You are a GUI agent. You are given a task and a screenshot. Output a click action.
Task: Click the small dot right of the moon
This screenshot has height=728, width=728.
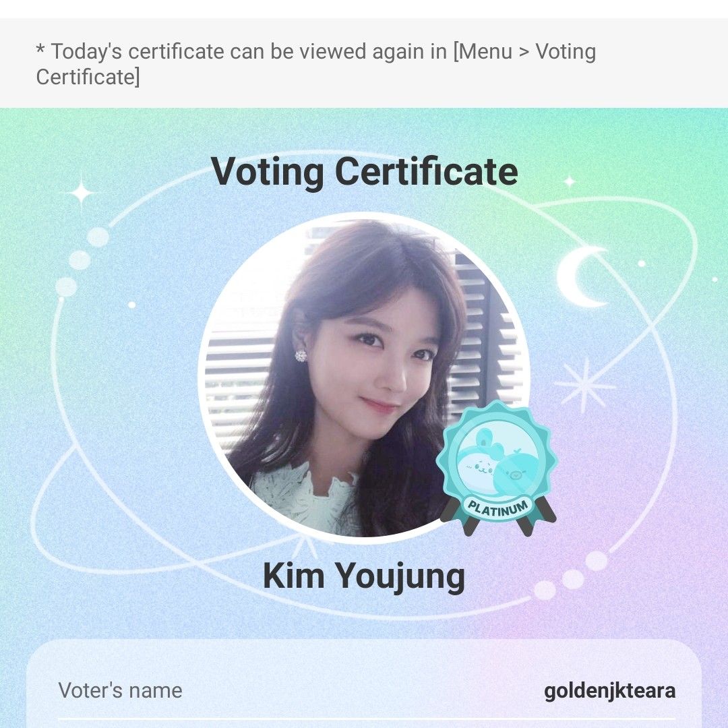pyautogui.click(x=641, y=264)
